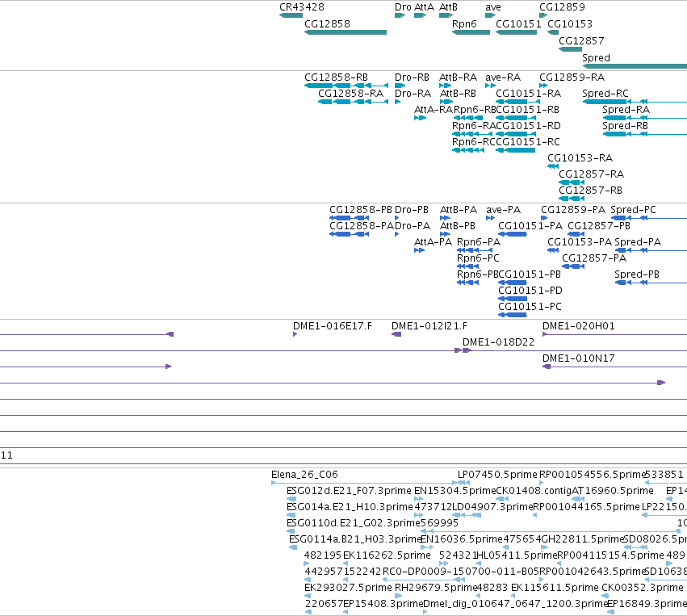Open the AttA-PA protein feature
The width and height of the screenshot is (687, 616).
419,250
